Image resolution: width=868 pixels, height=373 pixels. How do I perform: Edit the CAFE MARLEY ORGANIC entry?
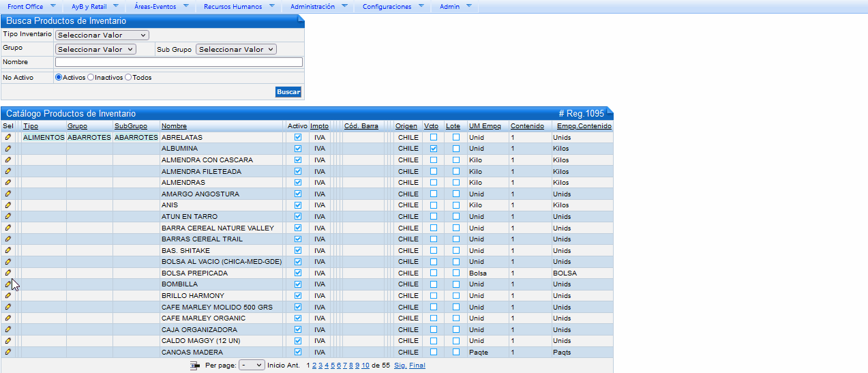[x=8, y=318]
